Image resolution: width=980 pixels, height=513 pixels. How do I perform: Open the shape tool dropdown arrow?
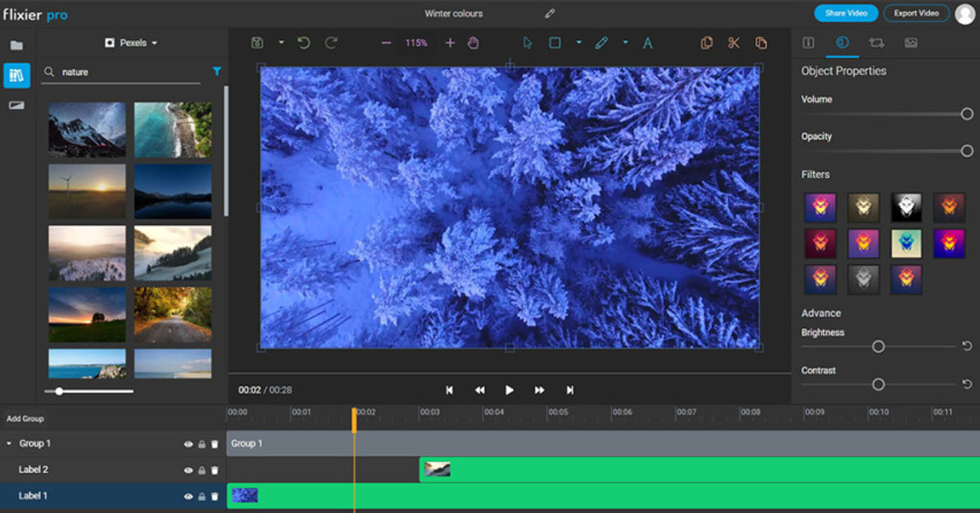579,43
